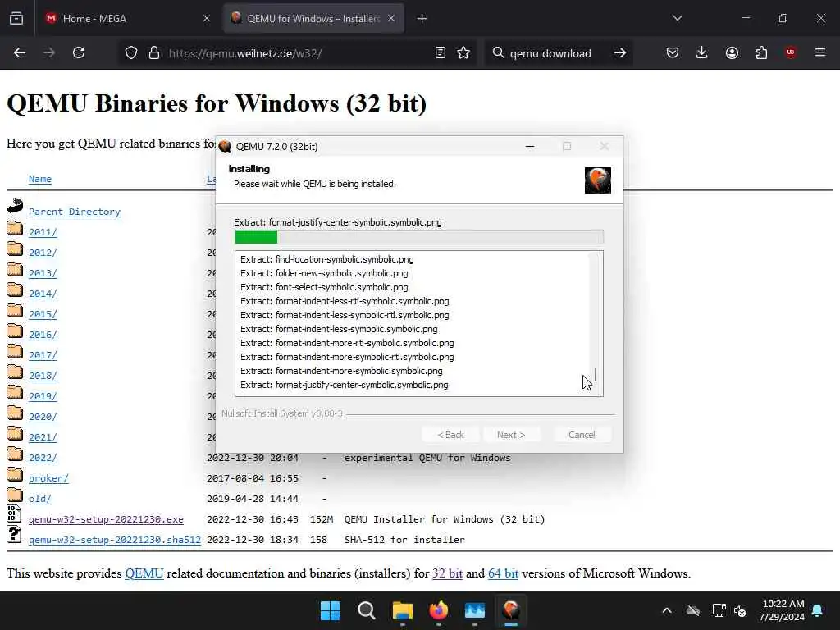
Task: Open the extensions puzzle icon
Action: 761,52
